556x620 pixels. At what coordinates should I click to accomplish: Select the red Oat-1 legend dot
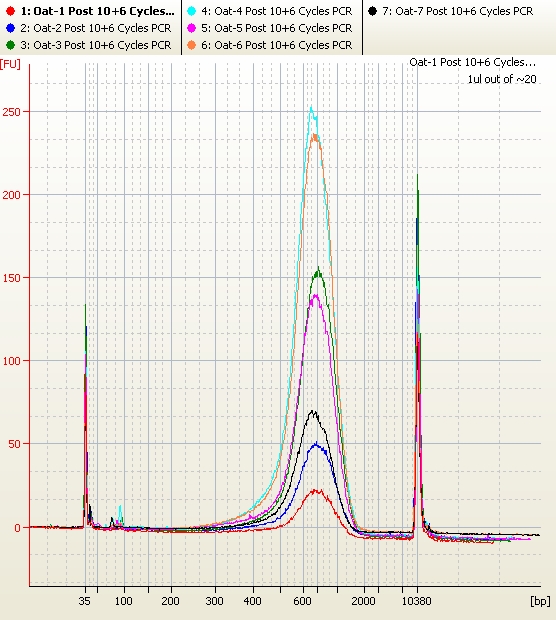(x=11, y=11)
